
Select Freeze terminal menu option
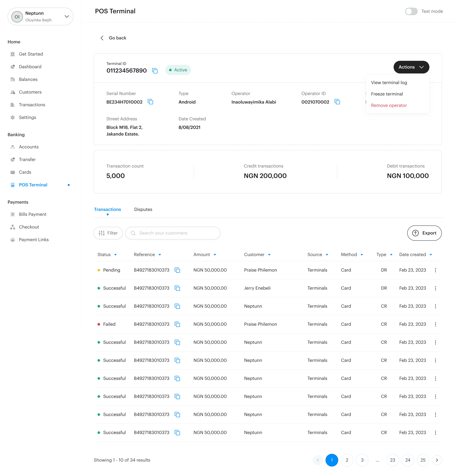click(x=387, y=94)
